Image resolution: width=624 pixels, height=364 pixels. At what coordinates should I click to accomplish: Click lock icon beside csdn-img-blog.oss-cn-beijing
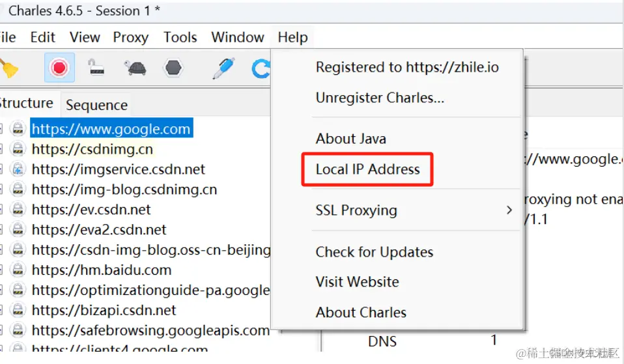click(18, 250)
